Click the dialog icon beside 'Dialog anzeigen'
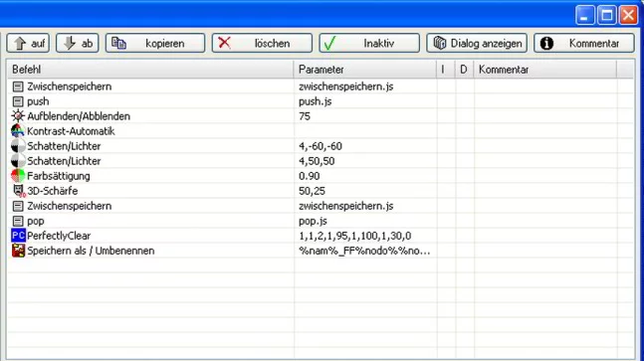The width and height of the screenshot is (644, 361). click(440, 43)
